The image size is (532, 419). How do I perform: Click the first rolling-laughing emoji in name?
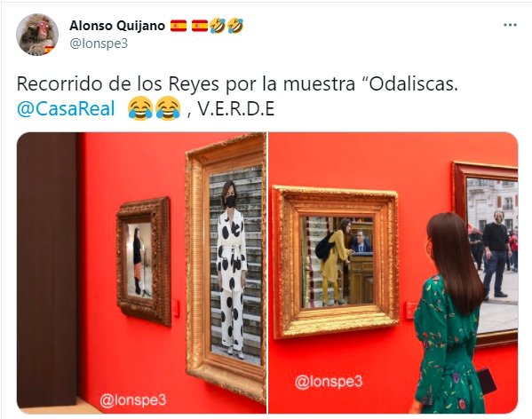click(218, 26)
